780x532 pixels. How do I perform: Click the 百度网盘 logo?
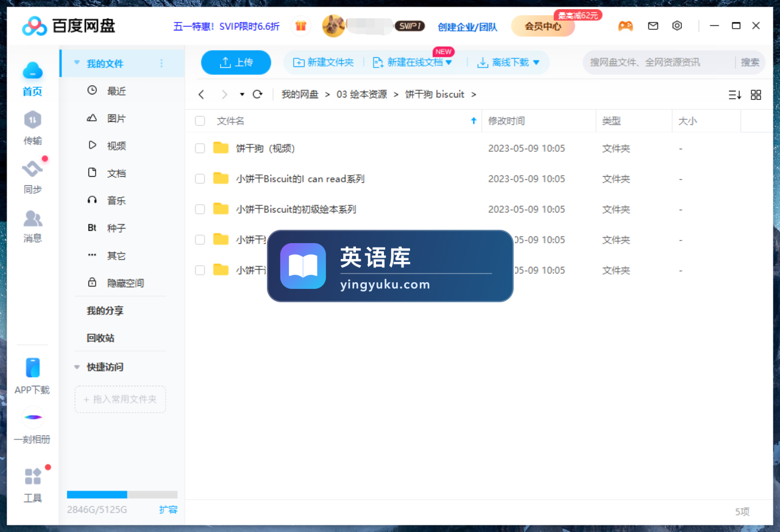tap(69, 26)
